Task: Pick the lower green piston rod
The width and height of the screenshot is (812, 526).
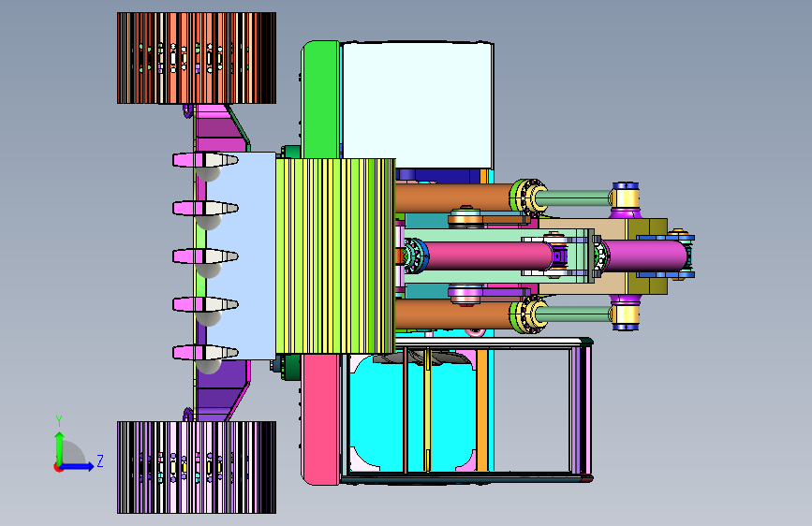Action: click(576, 314)
